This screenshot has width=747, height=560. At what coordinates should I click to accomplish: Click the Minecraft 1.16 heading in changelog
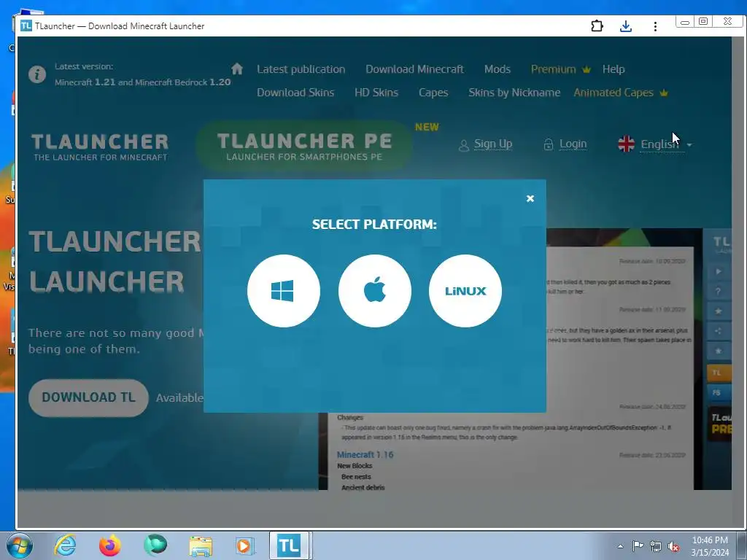[x=365, y=455]
